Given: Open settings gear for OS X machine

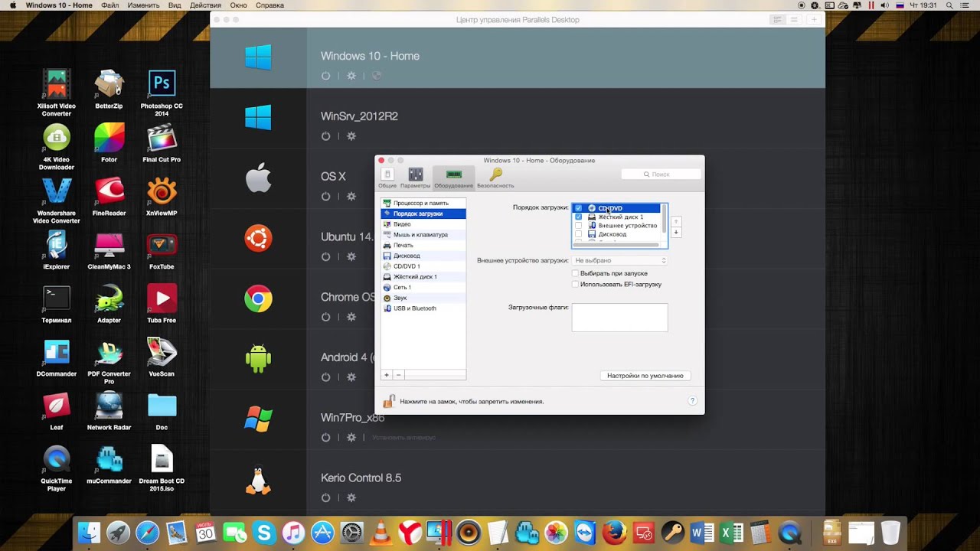Looking at the screenshot, I should click(x=351, y=197).
